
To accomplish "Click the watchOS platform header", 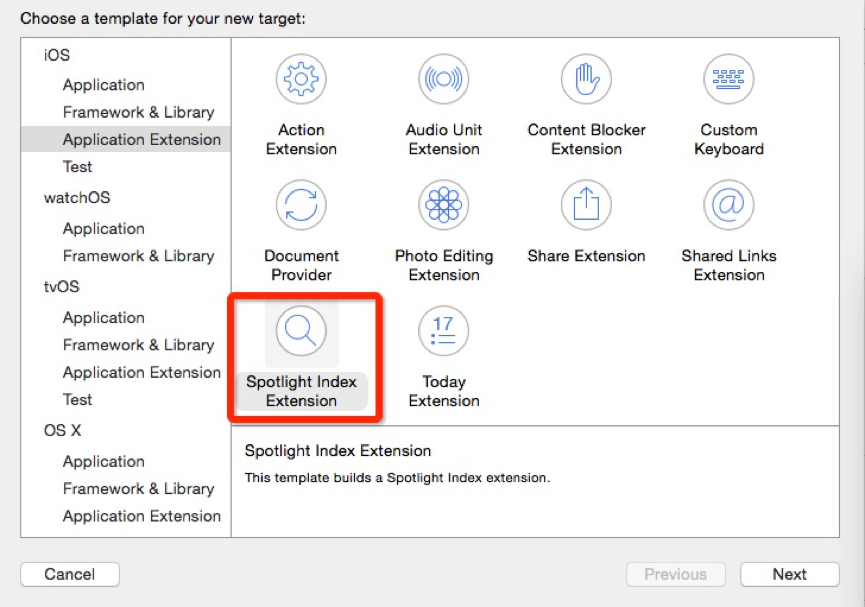I will pyautogui.click(x=77, y=198).
